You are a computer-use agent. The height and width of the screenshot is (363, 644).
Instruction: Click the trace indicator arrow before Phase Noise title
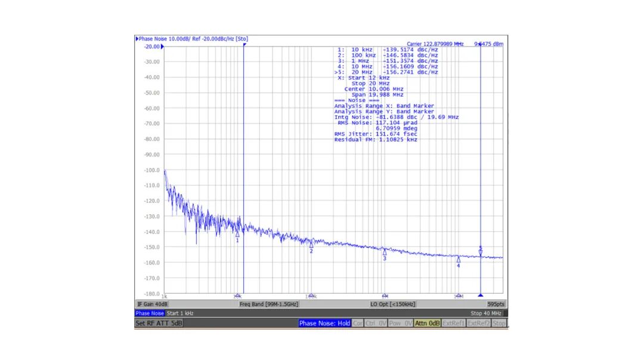click(137, 39)
